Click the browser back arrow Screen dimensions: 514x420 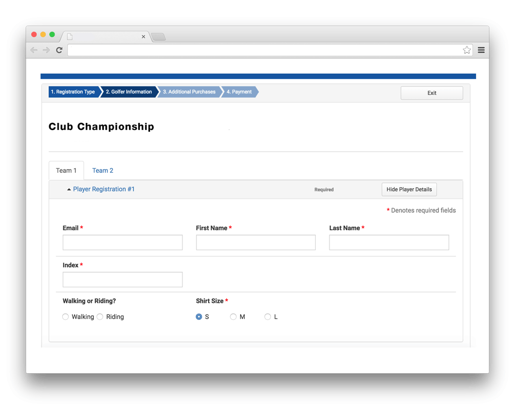(34, 50)
